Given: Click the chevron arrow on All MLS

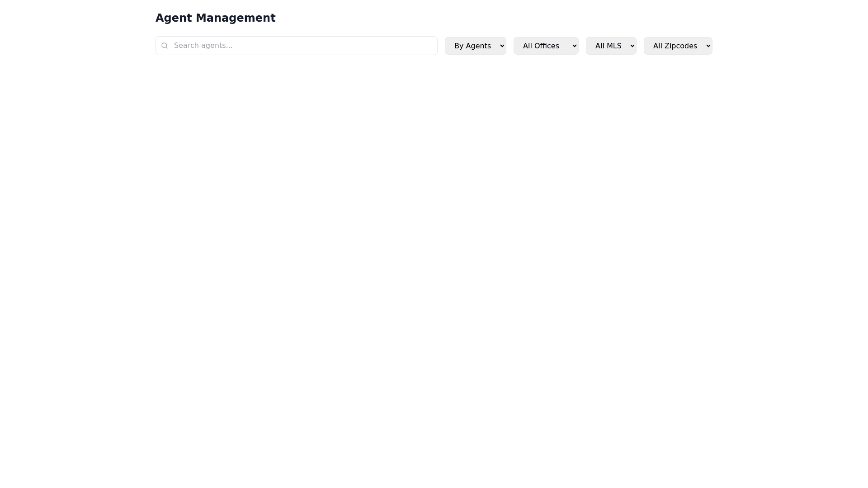Looking at the screenshot, I should coord(632,46).
